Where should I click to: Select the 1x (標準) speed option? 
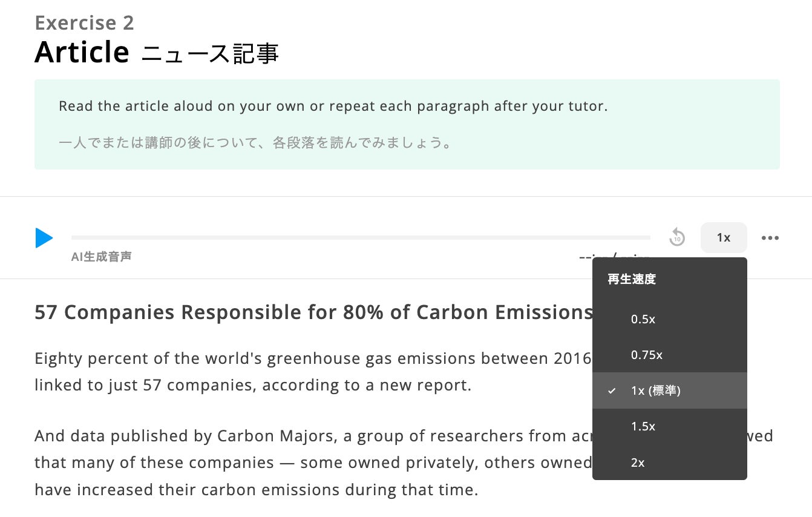[655, 391]
